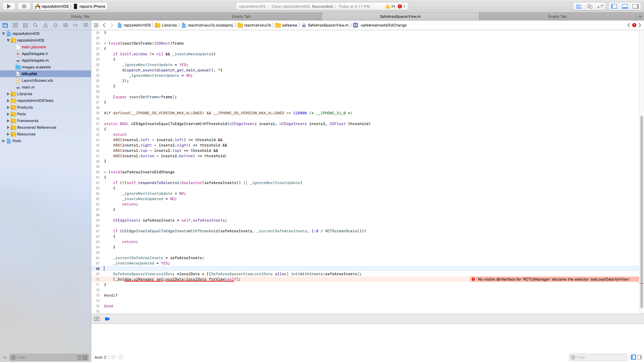Open safearea folder in the jump bar
The height and width of the screenshot is (362, 644).
click(289, 25)
